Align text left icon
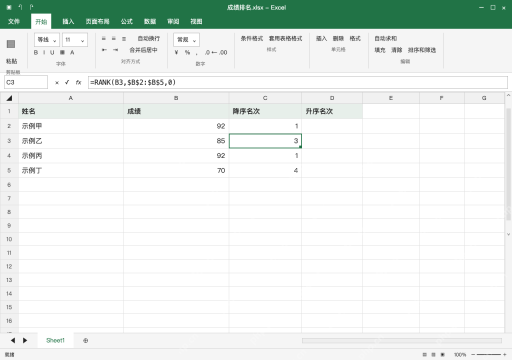Viewport: 512px width, 360px height. tap(104, 39)
